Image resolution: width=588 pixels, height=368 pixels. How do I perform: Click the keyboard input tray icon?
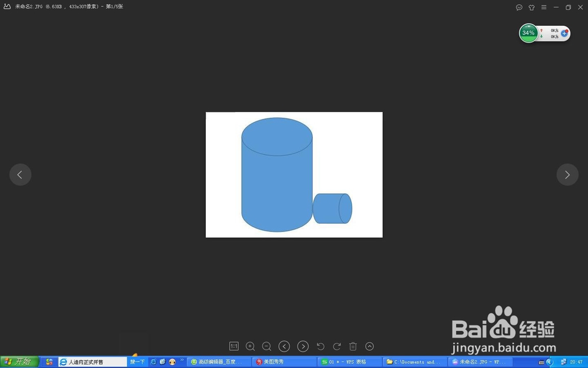click(541, 362)
